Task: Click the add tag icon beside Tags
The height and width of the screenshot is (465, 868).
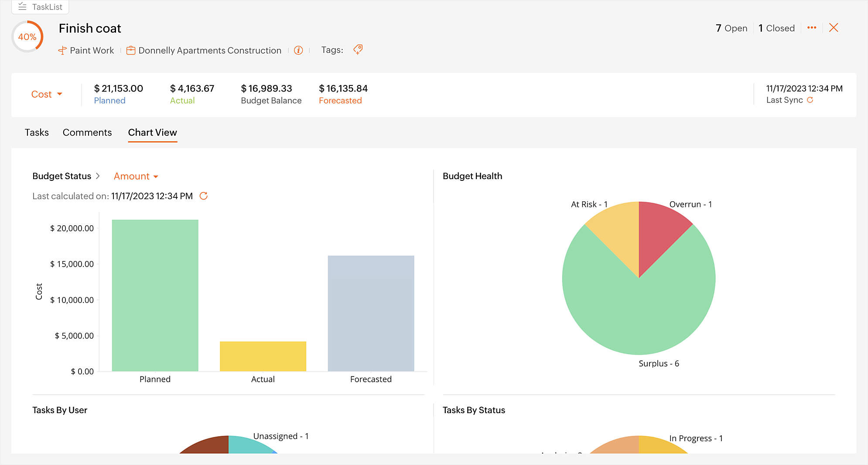Action: [358, 50]
